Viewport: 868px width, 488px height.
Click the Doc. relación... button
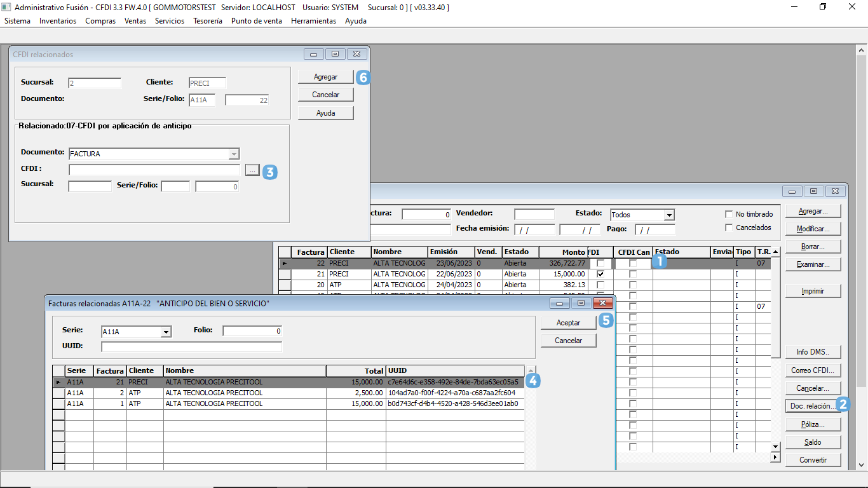tap(813, 406)
